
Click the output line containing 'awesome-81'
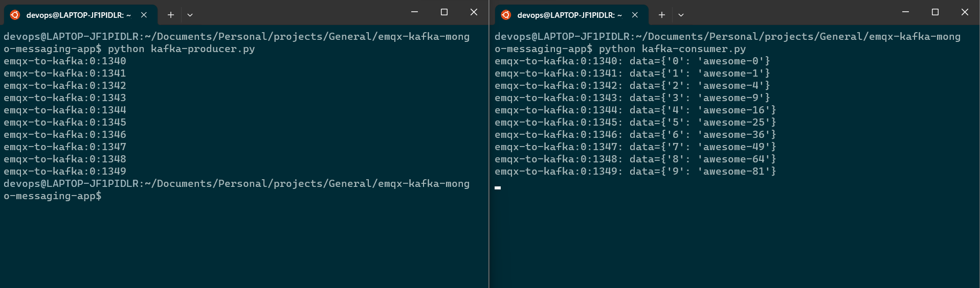[635, 172]
